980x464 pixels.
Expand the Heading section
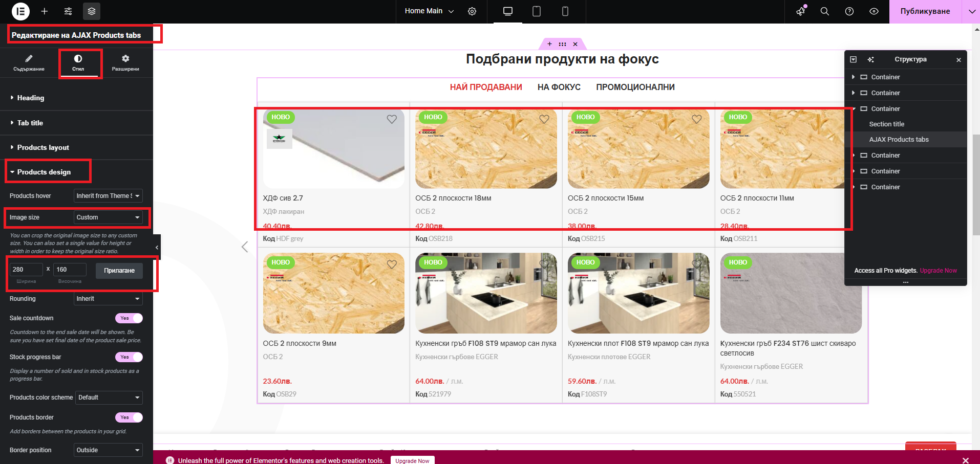click(x=76, y=98)
